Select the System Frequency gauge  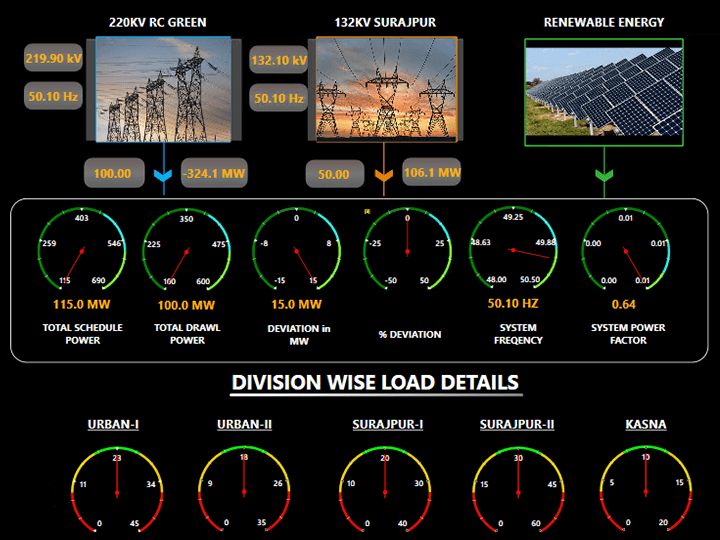[513, 250]
